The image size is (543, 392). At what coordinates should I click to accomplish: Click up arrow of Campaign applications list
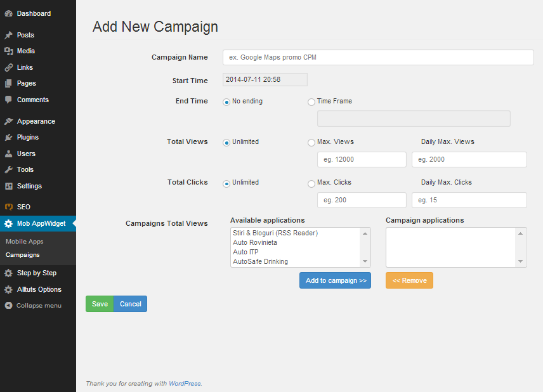[521, 234]
